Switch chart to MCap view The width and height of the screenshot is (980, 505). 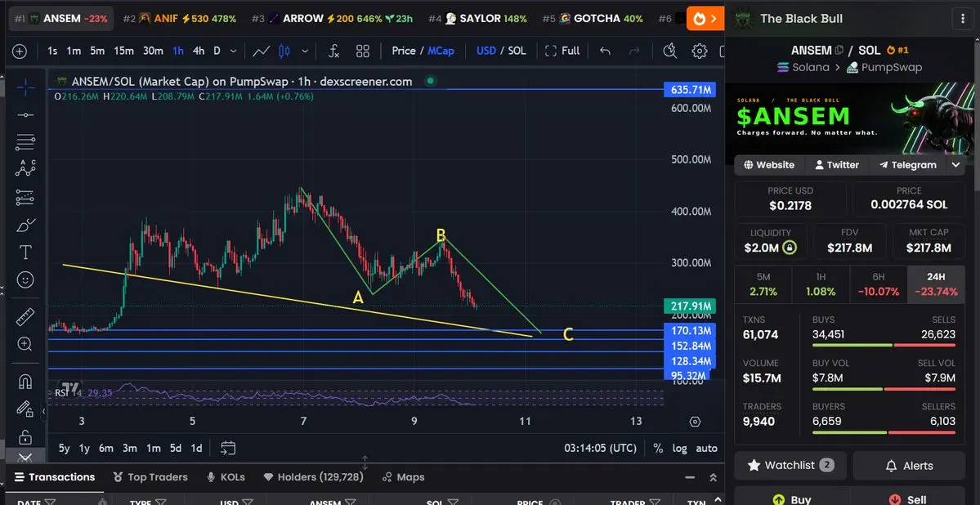(441, 51)
